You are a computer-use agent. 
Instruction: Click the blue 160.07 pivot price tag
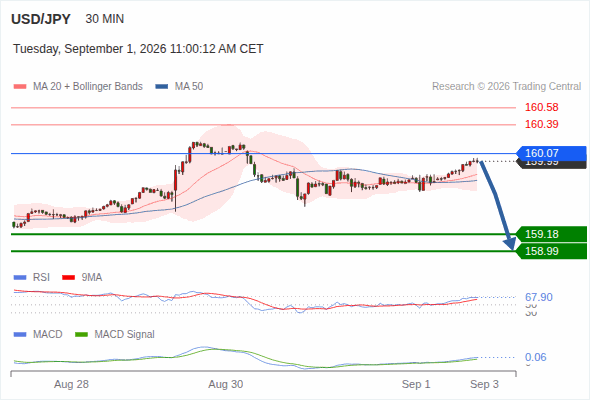pyautogui.click(x=551, y=154)
